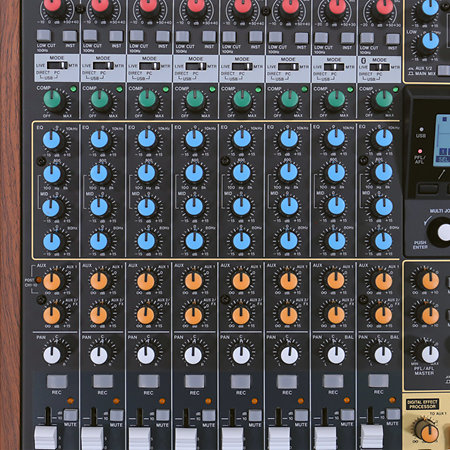
Task: Click the AUX 1 orange knob on the first channel
Action: coord(52,282)
